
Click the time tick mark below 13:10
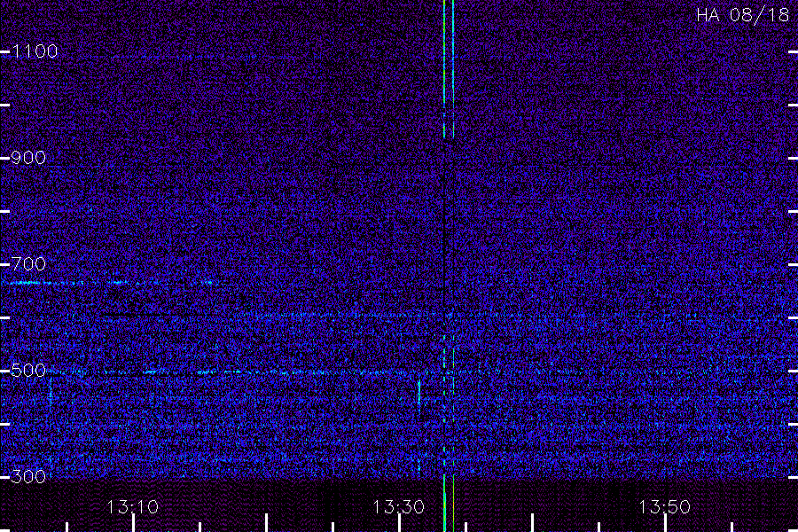[x=133, y=523]
